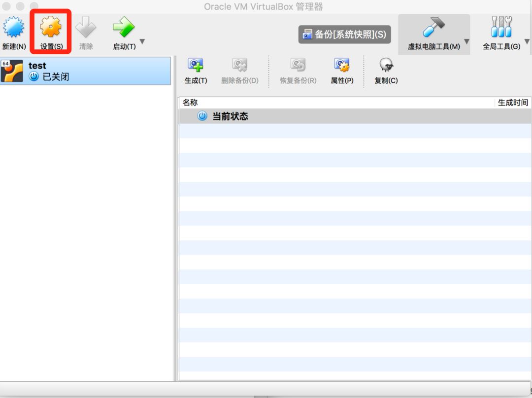Click the 新建(N) new VM icon
532x398 pixels.
pos(14,27)
